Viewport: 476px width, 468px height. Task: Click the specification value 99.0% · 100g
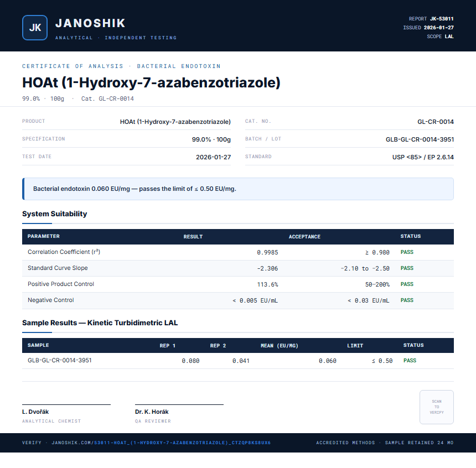tap(211, 139)
